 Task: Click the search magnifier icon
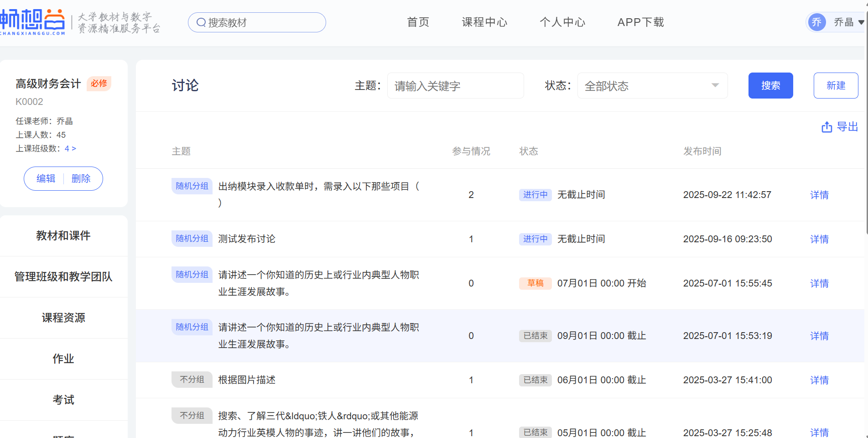click(201, 22)
